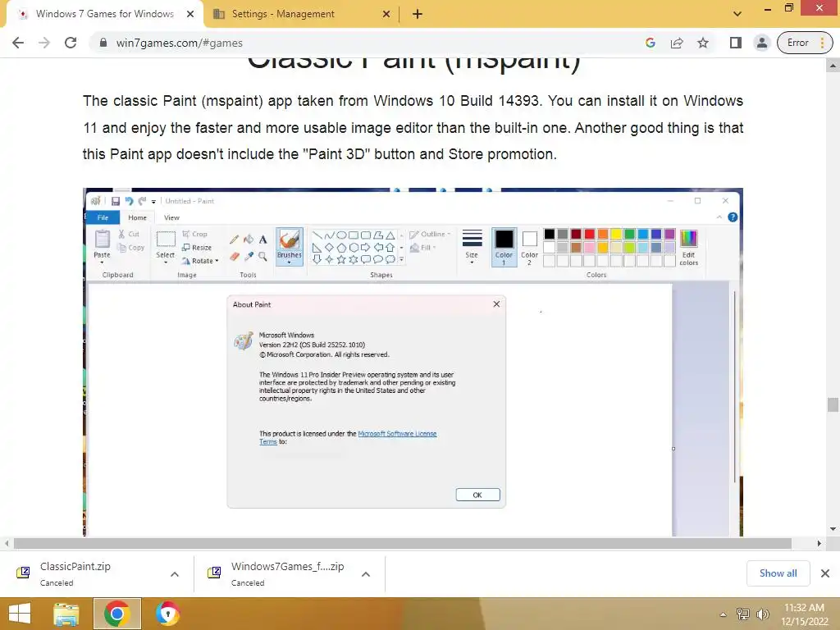Open the tab search chevron
840x630 pixels.
tap(737, 14)
